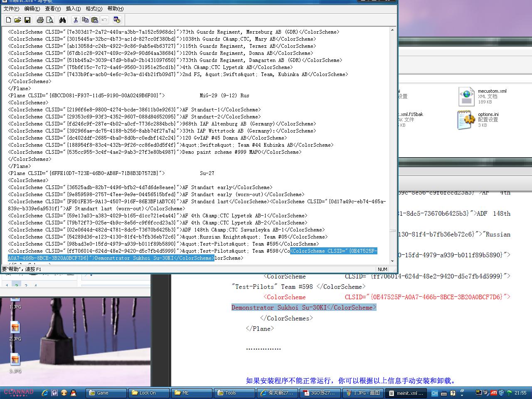Switch to the ME folder taskbar button

(192, 393)
